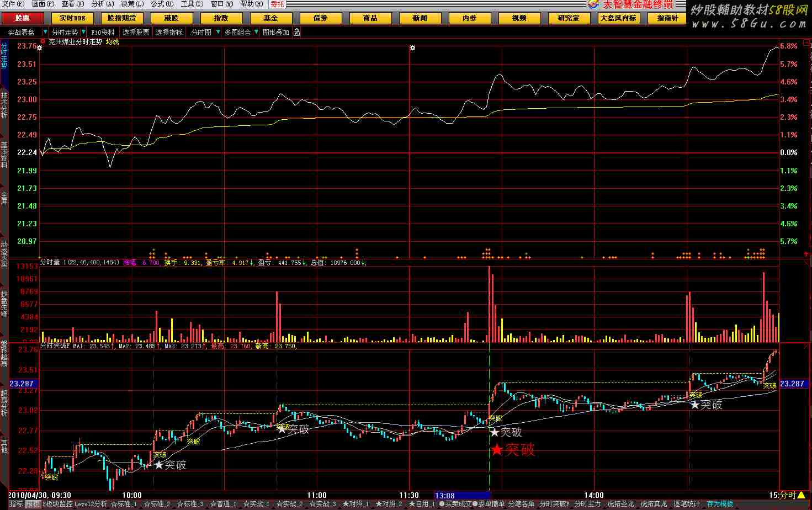Click the gear marker at the 11:30 gridline
This screenshot has height=510, width=812.
tap(412, 48)
